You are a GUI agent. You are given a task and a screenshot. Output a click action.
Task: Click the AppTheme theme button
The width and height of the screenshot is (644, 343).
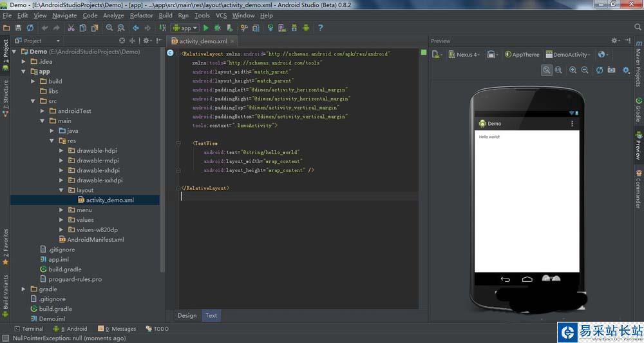click(x=522, y=54)
